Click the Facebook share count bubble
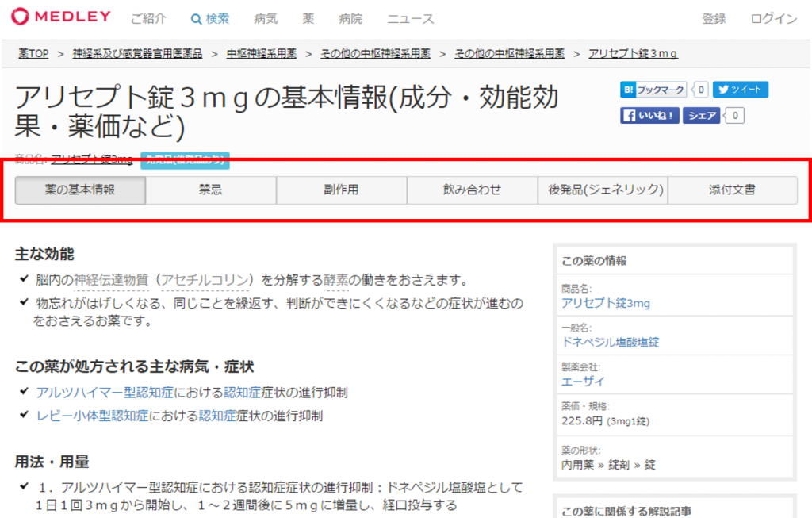 (x=734, y=116)
